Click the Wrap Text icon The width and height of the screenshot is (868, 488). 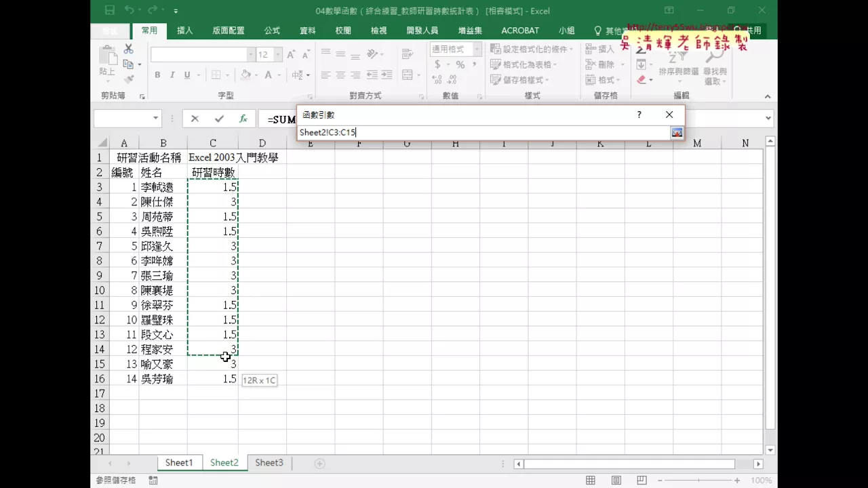408,54
